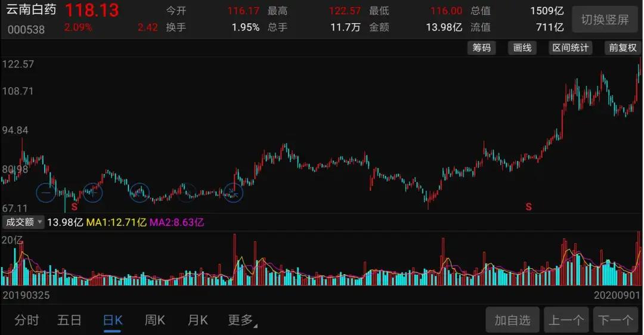Screen dimensions: 644x335
Task: Click the 金额 value 13.98亿 in header
Action: tap(444, 27)
